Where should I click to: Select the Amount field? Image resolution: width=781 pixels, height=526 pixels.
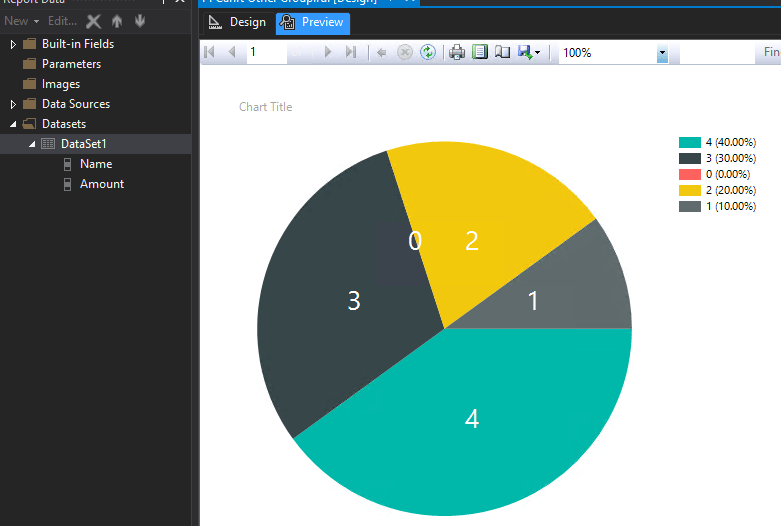tap(102, 184)
